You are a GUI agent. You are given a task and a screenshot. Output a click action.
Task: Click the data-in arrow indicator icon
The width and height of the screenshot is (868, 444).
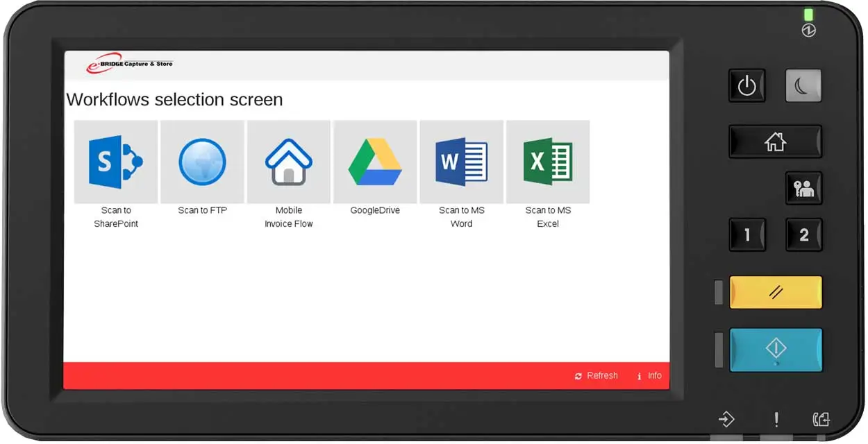pyautogui.click(x=726, y=419)
